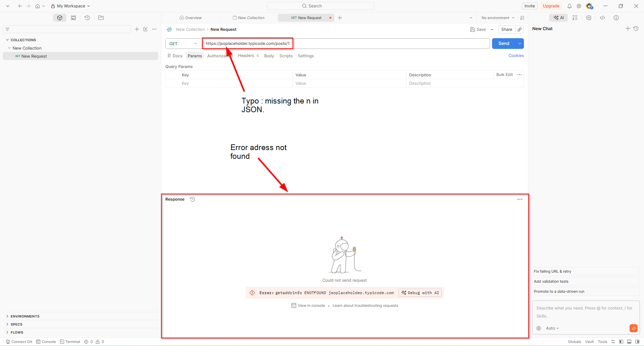Image resolution: width=644 pixels, height=346 pixels.
Task: Open the request info icon
Action: click(616, 18)
